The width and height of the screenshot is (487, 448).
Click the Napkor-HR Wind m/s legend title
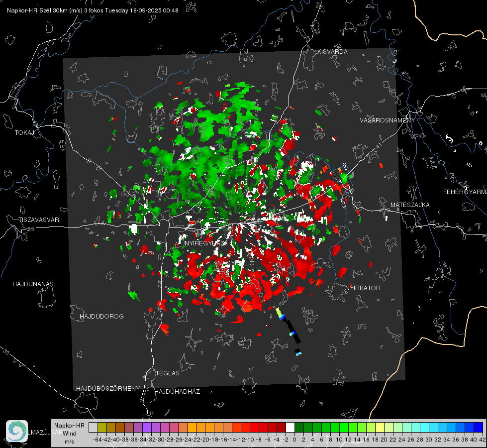pyautogui.click(x=69, y=434)
